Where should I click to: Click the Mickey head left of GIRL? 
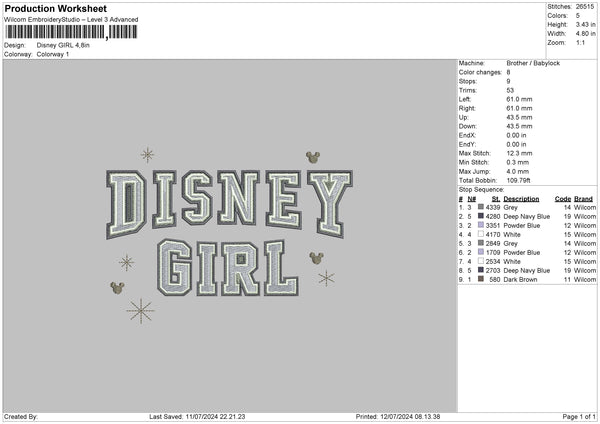tap(115, 289)
